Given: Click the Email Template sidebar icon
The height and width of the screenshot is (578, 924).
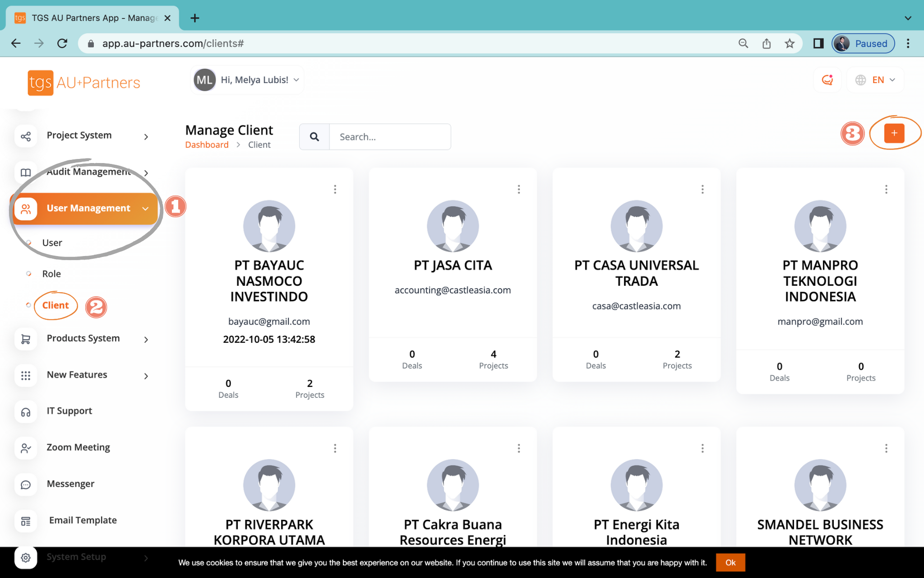Looking at the screenshot, I should tap(26, 521).
